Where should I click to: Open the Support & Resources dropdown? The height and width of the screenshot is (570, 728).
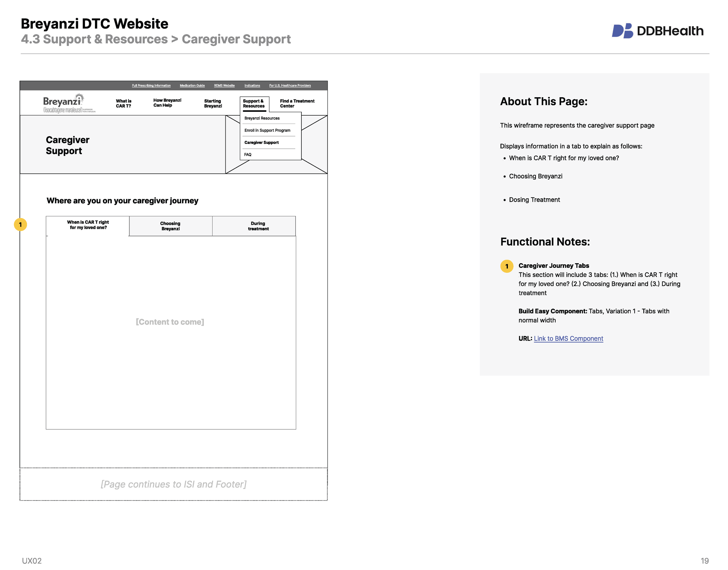[x=254, y=103]
